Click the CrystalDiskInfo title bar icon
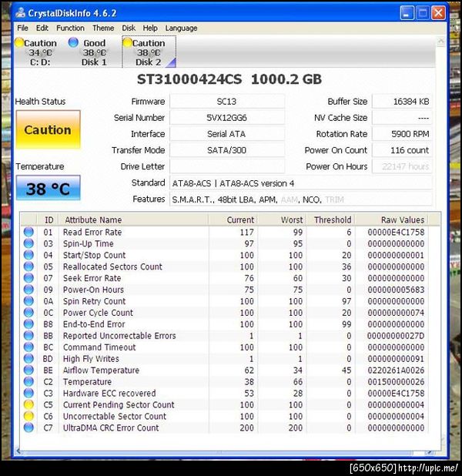Image resolution: width=462 pixels, height=476 pixels. point(21,13)
